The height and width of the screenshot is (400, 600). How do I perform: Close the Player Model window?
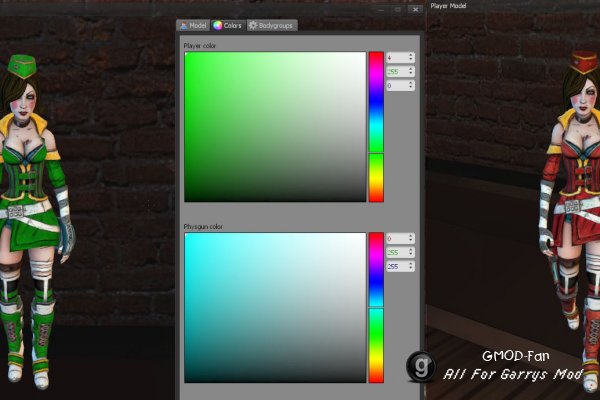coord(415,10)
